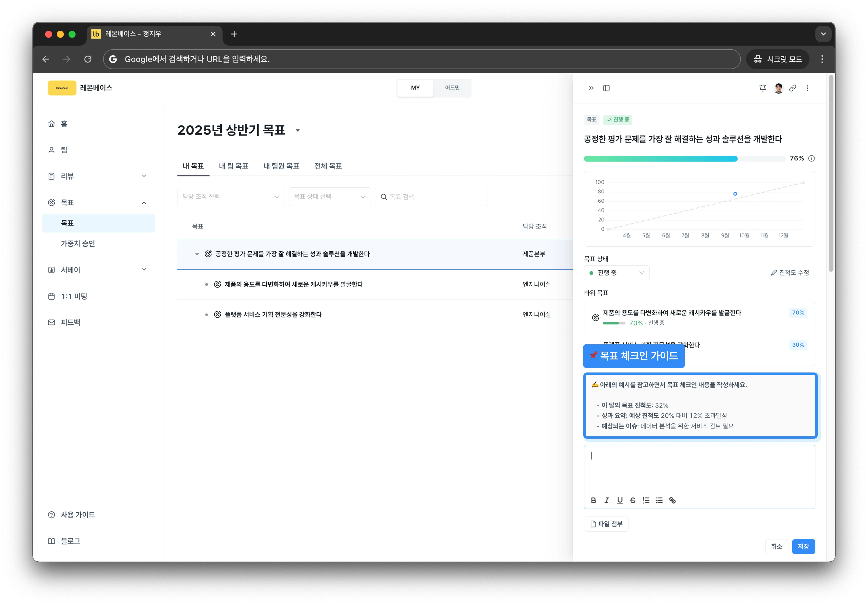Toggle the panel layout view icon
Viewport: 868px width, 605px height.
tap(606, 88)
